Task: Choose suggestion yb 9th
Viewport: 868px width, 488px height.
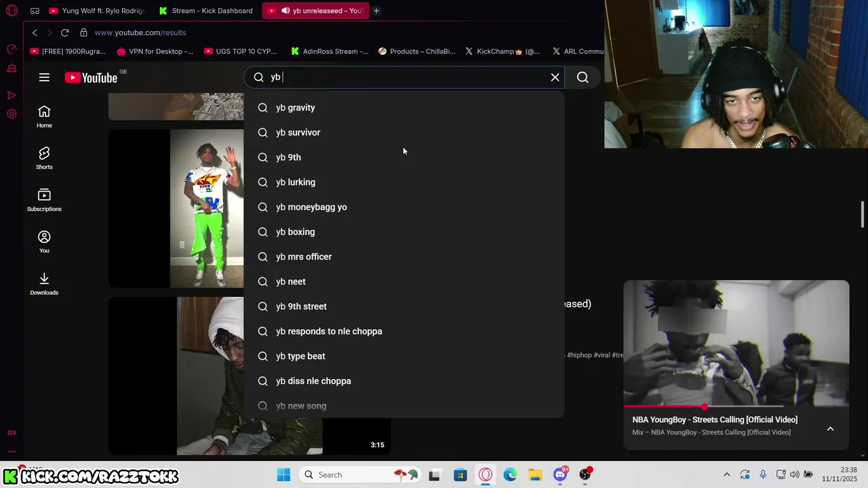Action: pos(404,157)
